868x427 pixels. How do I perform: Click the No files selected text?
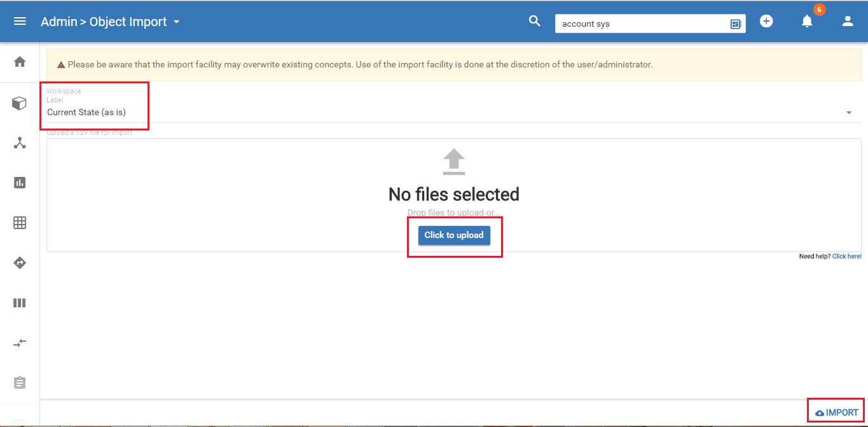454,194
